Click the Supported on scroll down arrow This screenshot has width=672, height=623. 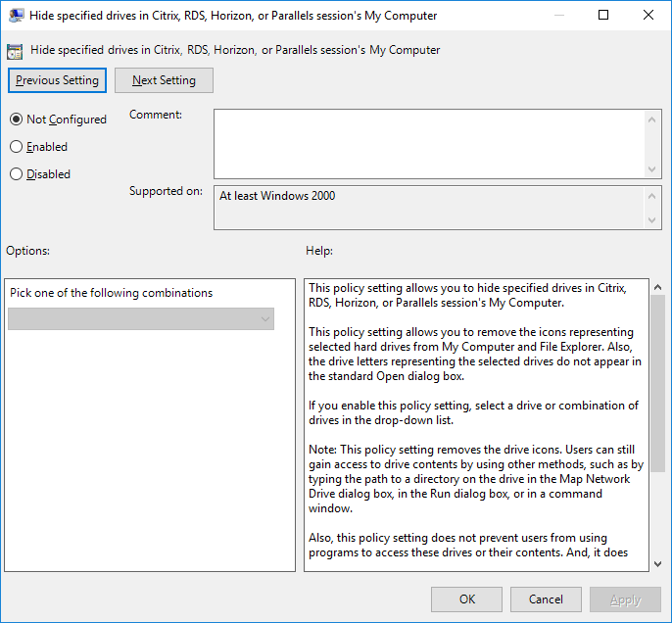coord(653,220)
